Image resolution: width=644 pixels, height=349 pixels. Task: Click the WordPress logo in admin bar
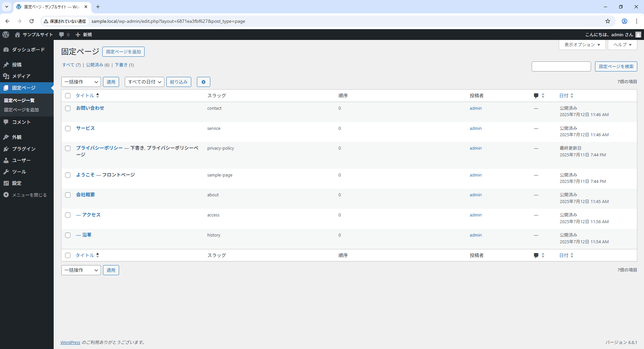[6, 35]
